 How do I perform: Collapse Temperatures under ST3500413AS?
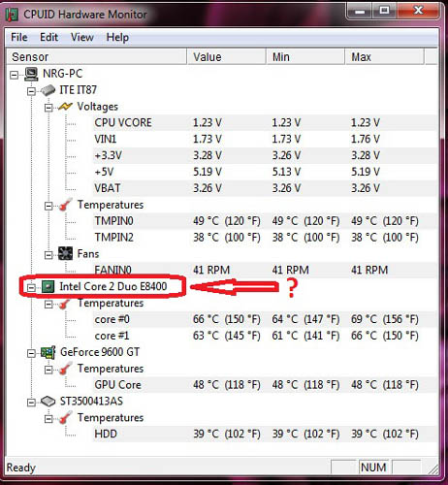tap(48, 419)
